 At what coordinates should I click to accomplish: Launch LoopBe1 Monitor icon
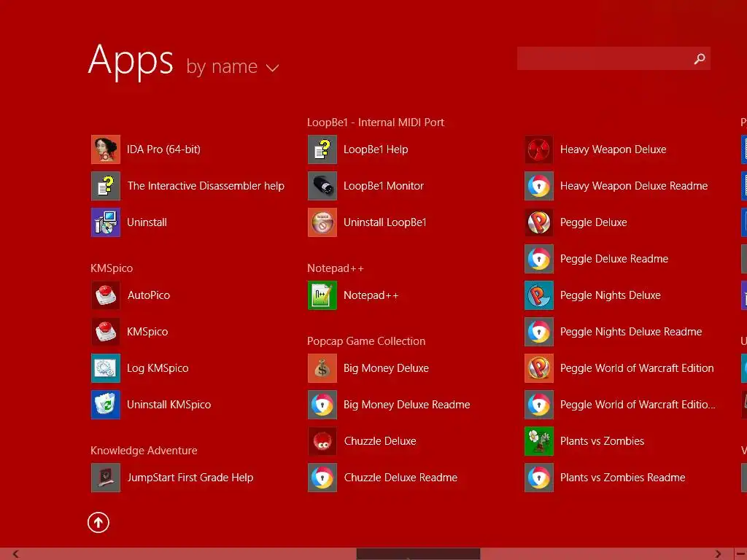pos(322,186)
